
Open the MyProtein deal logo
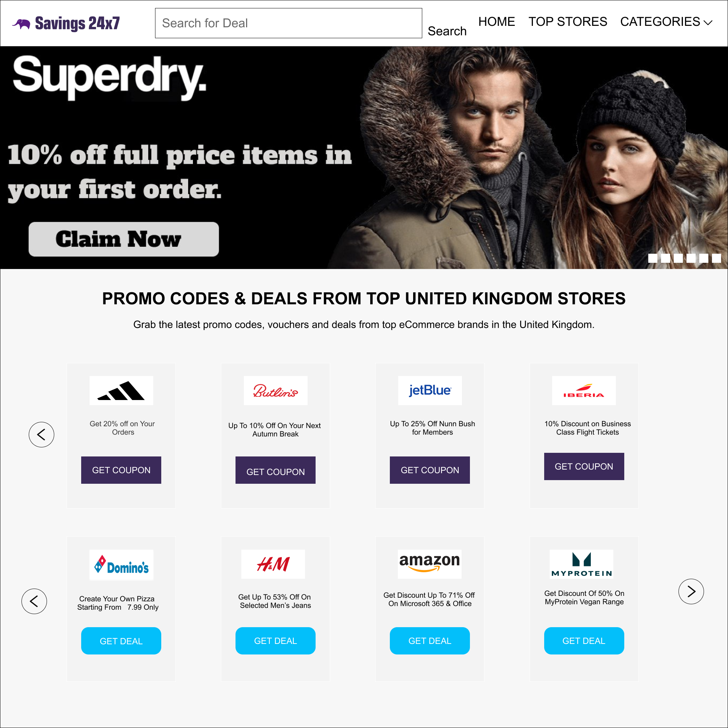pyautogui.click(x=581, y=564)
